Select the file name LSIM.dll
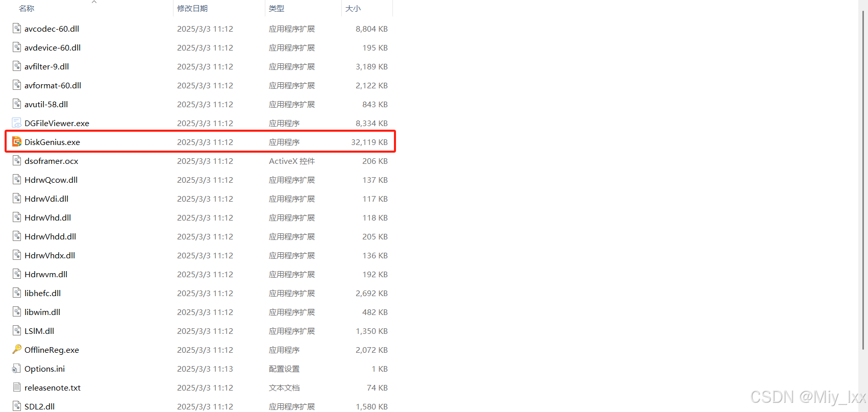The image size is (868, 412). pyautogui.click(x=39, y=331)
